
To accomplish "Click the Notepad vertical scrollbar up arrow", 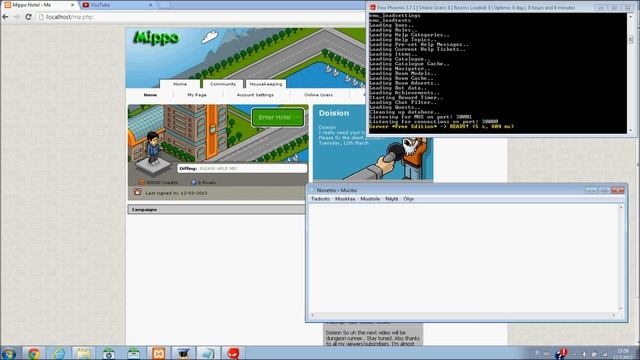I will (x=621, y=207).
